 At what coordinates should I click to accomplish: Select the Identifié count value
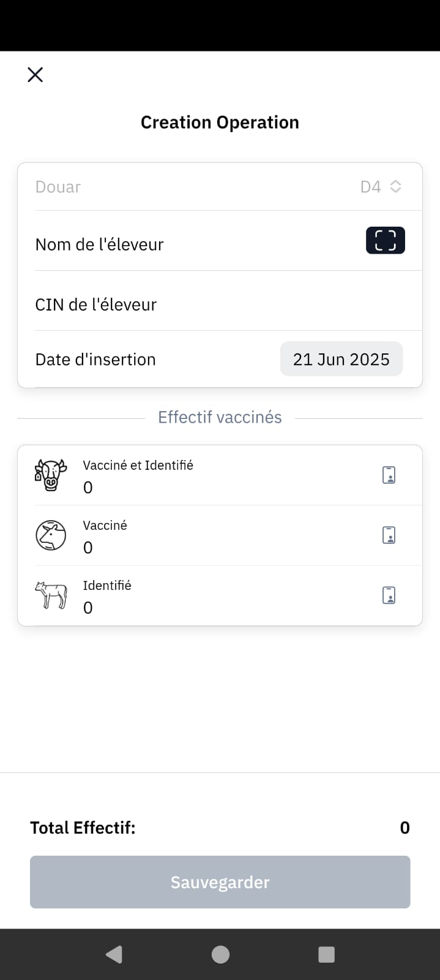pyautogui.click(x=88, y=608)
